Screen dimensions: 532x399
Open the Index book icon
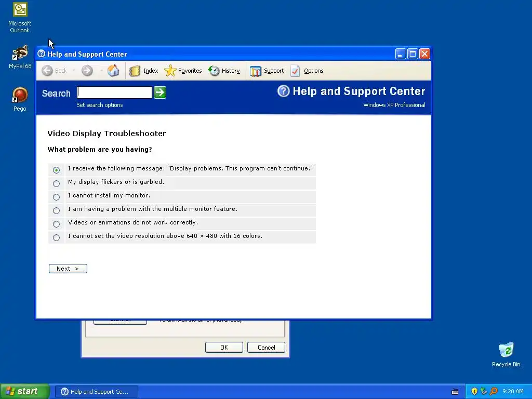click(135, 71)
